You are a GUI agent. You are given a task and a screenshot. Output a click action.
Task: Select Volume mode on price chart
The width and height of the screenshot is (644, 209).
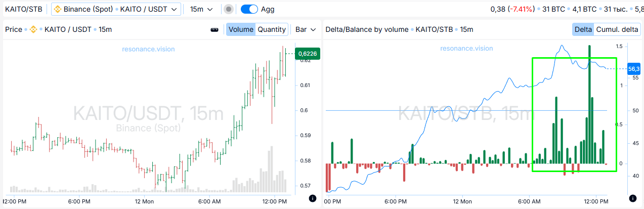241,29
